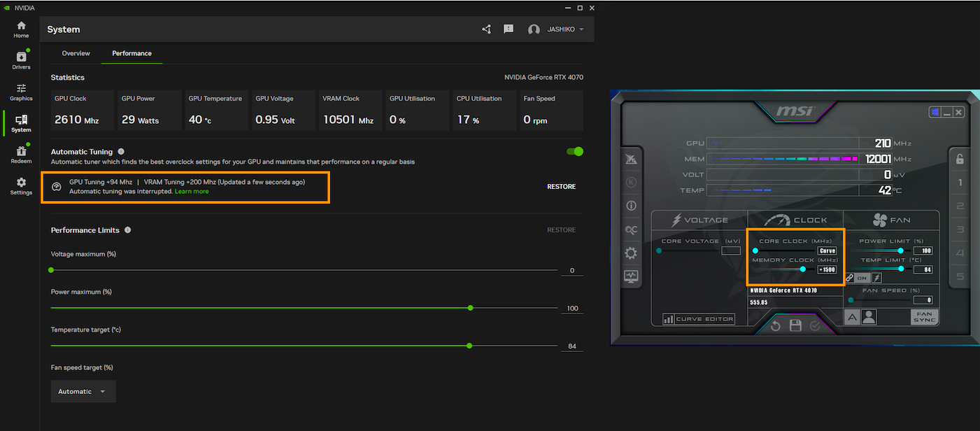Click the Afterburner user-defined fan icon
The image size is (980, 431).
[x=869, y=317]
